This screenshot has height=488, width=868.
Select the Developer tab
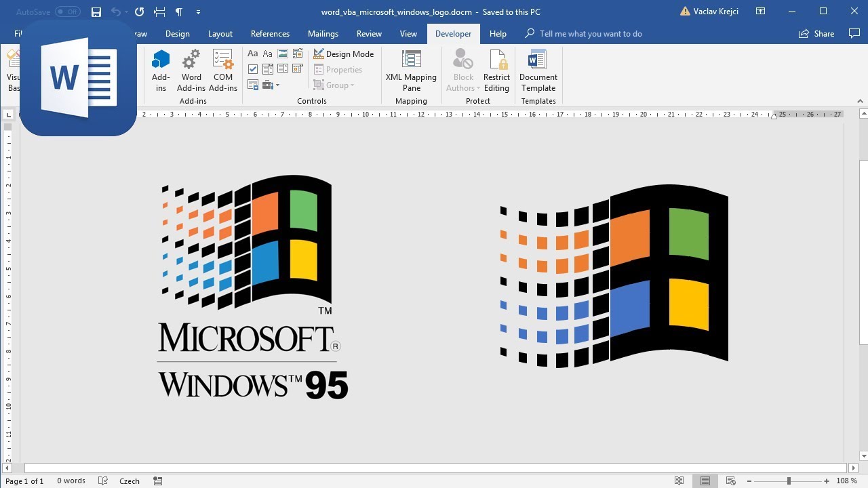tap(453, 33)
